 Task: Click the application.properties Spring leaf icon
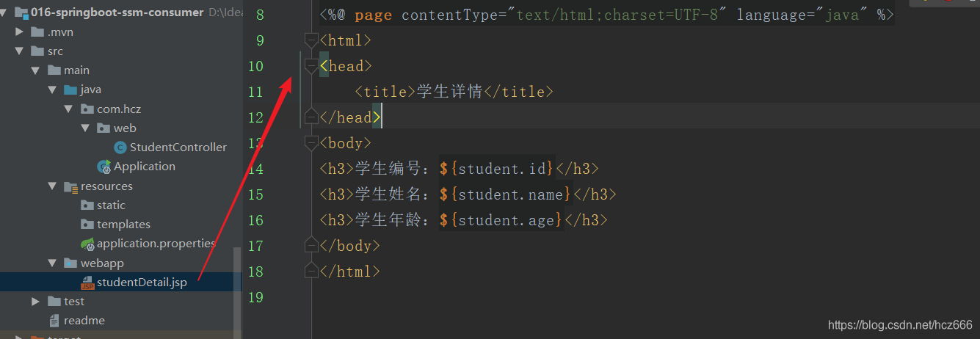pos(87,244)
